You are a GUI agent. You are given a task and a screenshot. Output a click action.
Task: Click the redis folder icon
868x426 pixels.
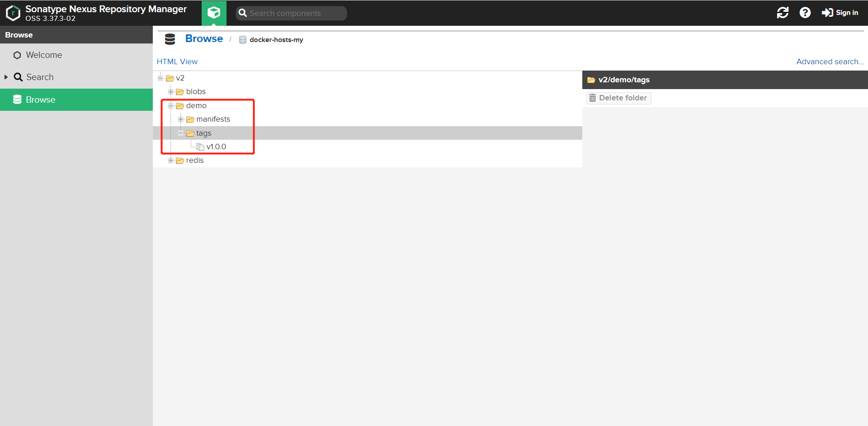(180, 161)
